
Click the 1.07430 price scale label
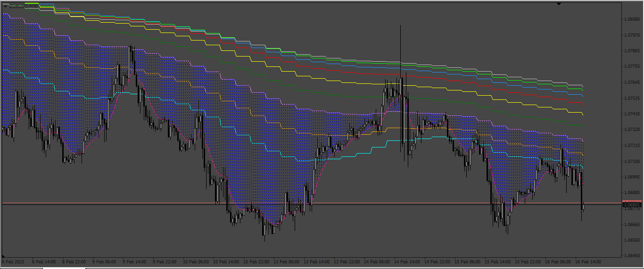tap(632, 114)
